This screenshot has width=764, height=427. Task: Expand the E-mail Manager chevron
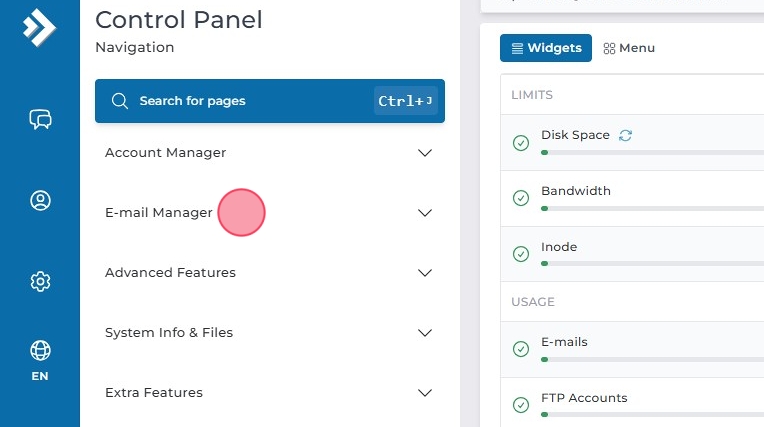click(x=425, y=213)
